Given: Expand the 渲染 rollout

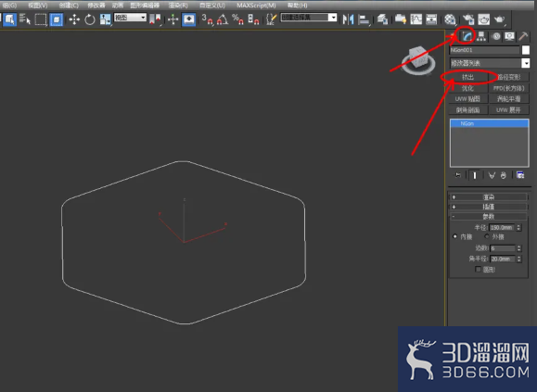Looking at the screenshot, I should 489,197.
